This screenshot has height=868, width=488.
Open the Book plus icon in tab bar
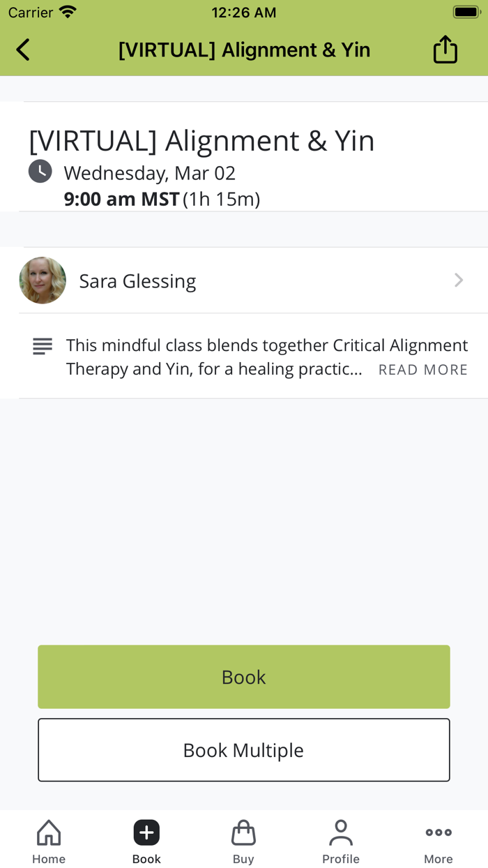click(x=146, y=832)
